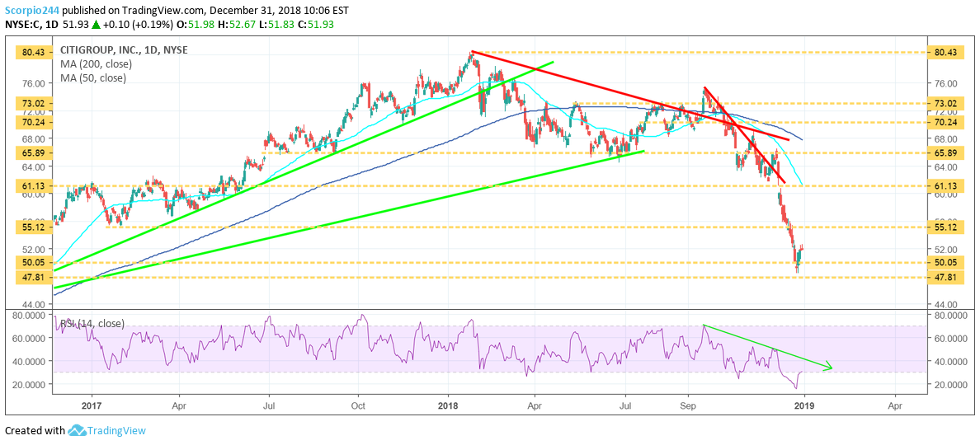The height and width of the screenshot is (445, 980).
Task: Click the 50.05 level tag on the left scale
Action: coord(35,262)
